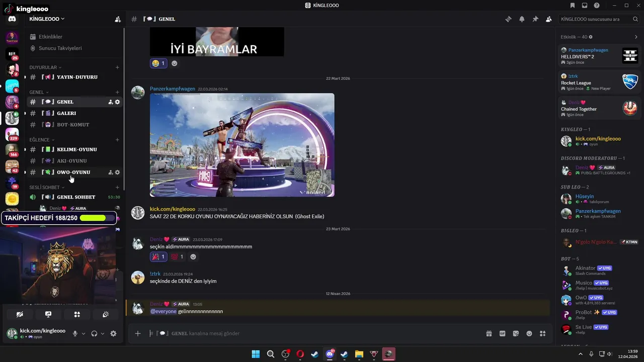Open headphone output options arrow

(x=103, y=333)
